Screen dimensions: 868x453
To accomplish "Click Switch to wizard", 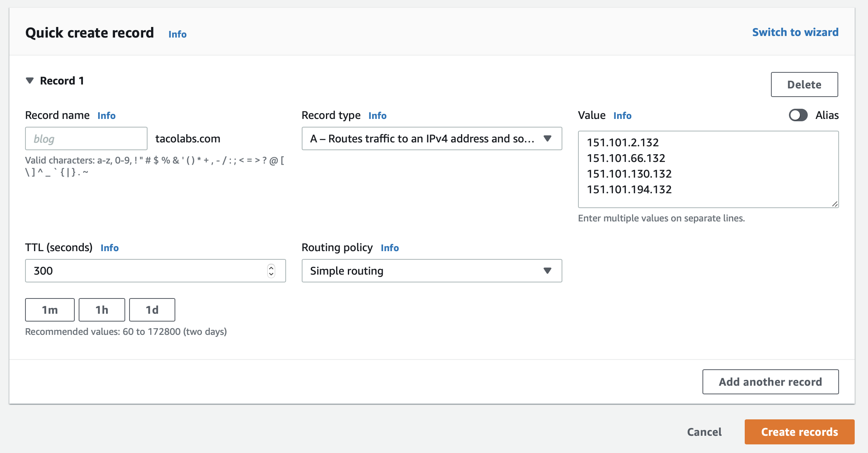I will pyautogui.click(x=795, y=32).
